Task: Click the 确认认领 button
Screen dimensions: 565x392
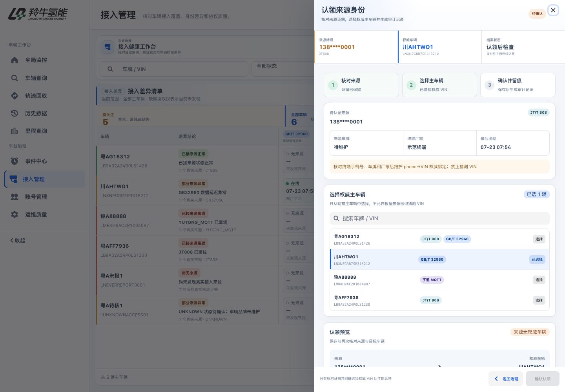Action: click(x=543, y=379)
